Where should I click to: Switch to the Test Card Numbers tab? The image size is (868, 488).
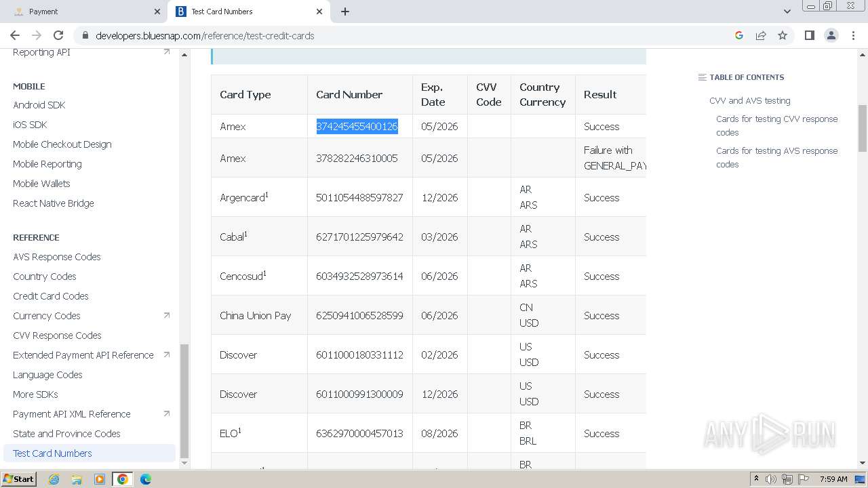(x=248, y=12)
